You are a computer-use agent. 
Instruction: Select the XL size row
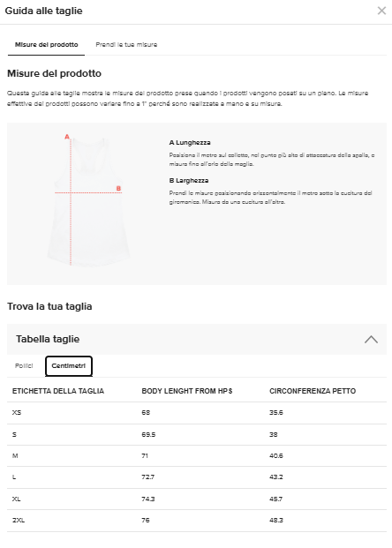197,499
